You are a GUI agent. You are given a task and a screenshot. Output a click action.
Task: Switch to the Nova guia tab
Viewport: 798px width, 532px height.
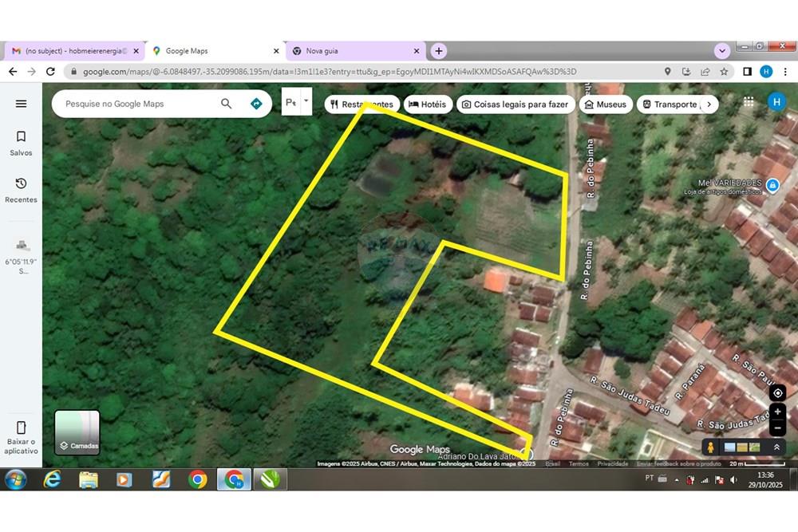tap(351, 51)
